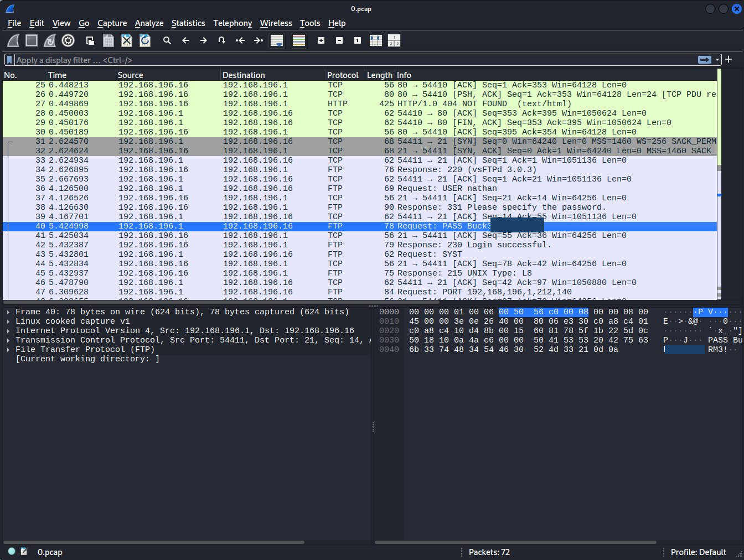The image size is (744, 560).
Task: Save this capture file
Action: pyautogui.click(x=108, y=40)
